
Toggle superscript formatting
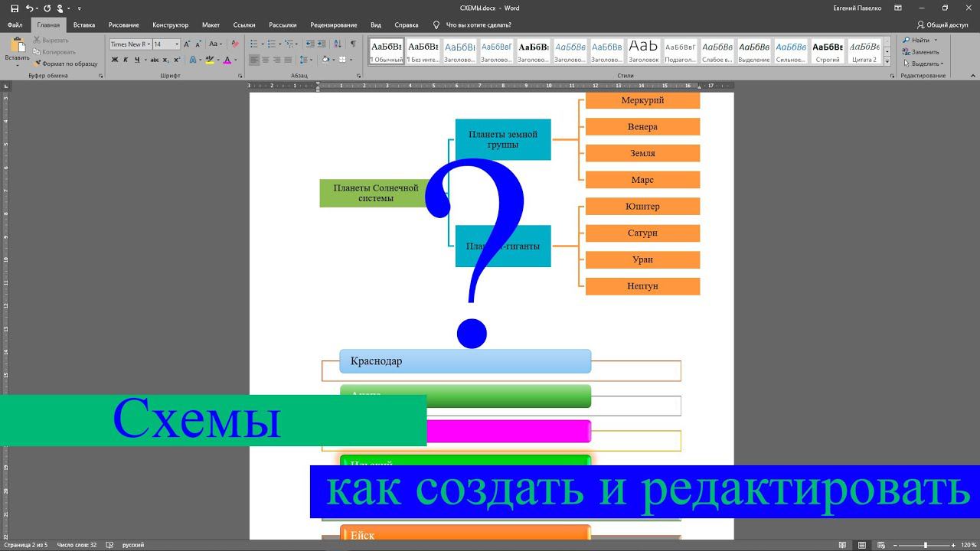(177, 60)
